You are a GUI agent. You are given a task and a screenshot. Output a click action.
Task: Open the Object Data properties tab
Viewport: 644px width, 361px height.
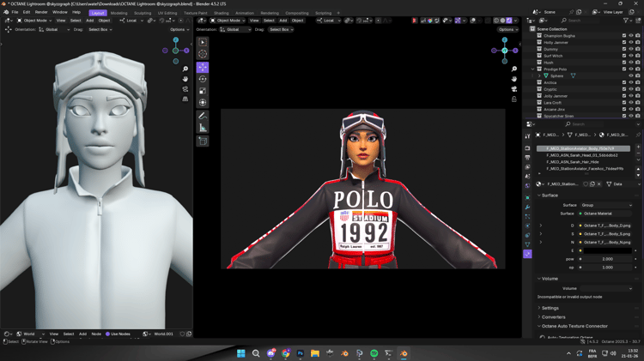pos(527,244)
